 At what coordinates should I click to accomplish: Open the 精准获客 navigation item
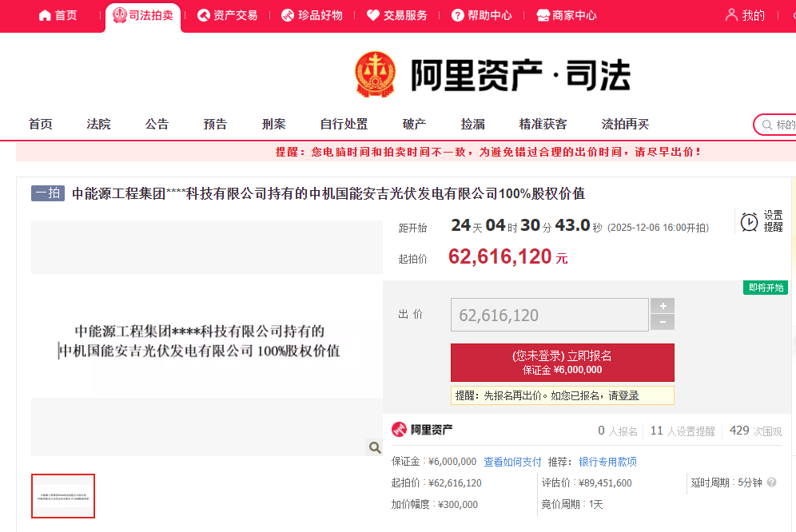543,125
